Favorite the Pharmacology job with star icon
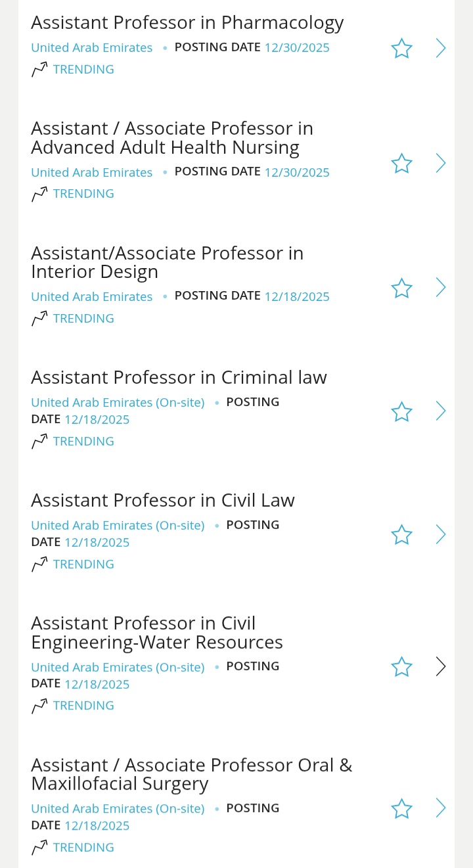The width and height of the screenshot is (473, 868). tap(401, 48)
